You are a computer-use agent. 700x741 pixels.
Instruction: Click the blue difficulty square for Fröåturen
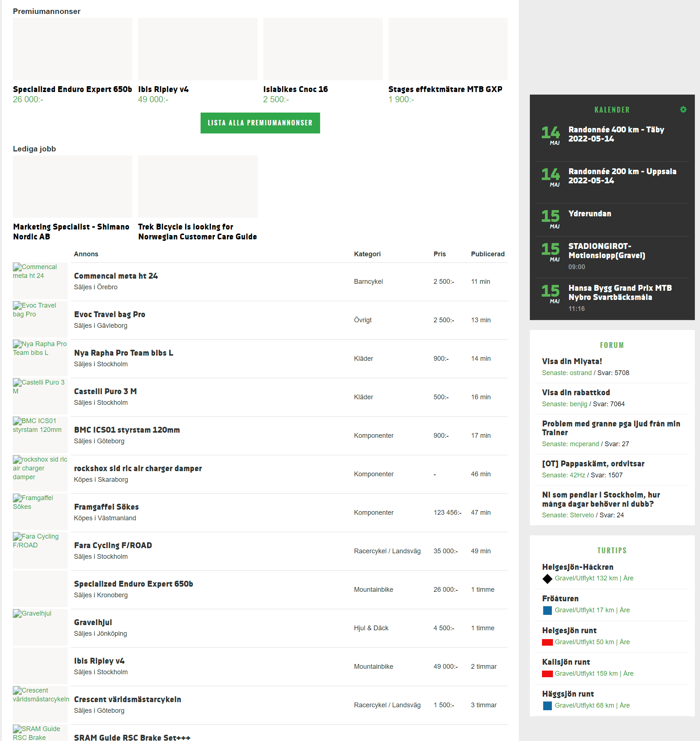tap(547, 610)
